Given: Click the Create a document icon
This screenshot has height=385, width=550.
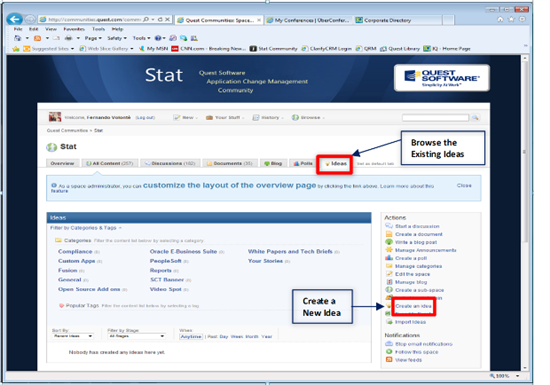Looking at the screenshot, I should coord(389,234).
